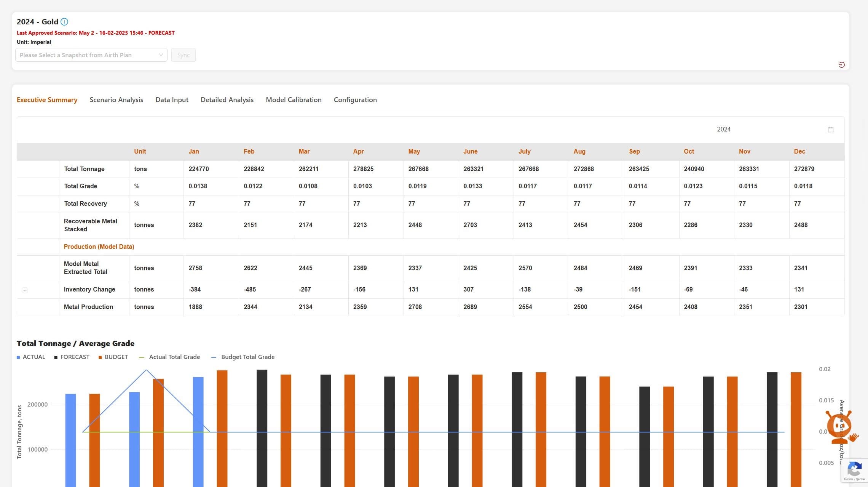Toggle the Actual Total Grade legend line
The height and width of the screenshot is (487, 868).
170,357
